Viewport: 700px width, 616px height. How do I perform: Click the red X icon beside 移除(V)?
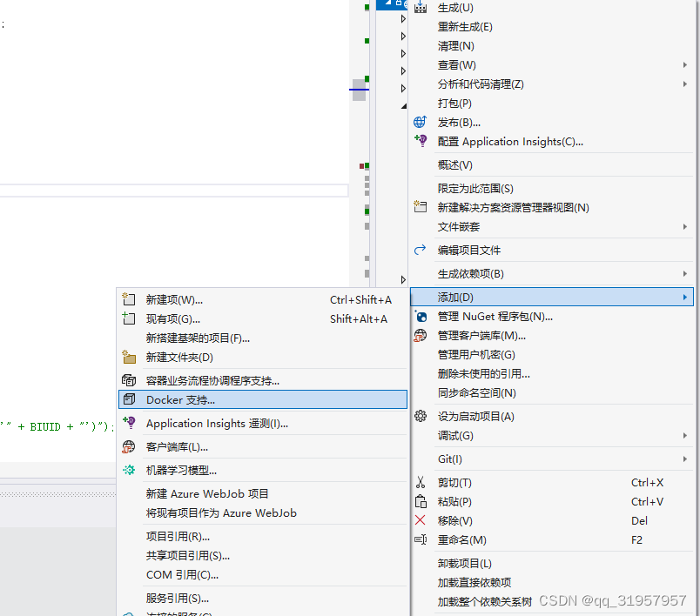coord(421,520)
